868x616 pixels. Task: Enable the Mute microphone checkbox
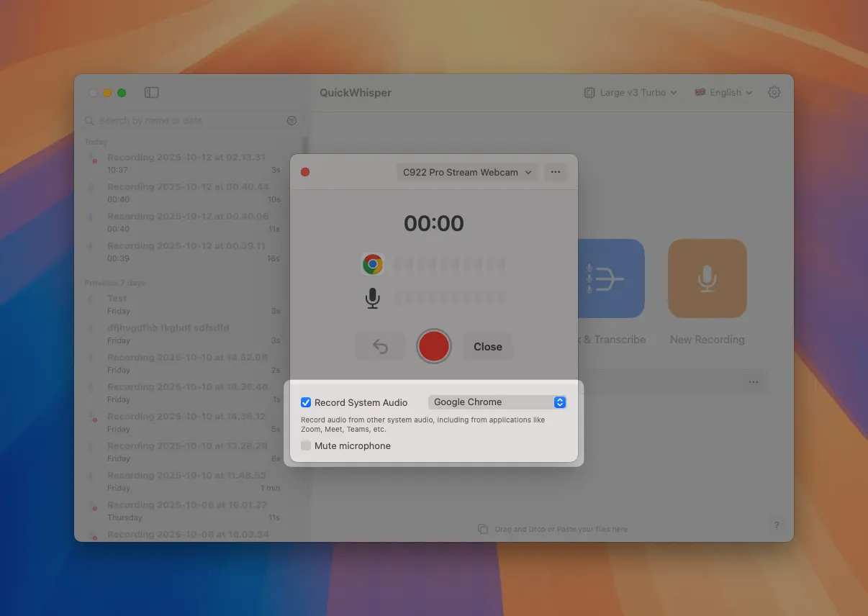[x=306, y=445]
